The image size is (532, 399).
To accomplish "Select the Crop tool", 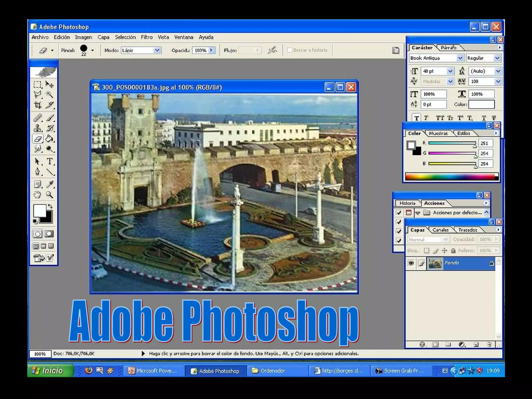I will [38, 105].
